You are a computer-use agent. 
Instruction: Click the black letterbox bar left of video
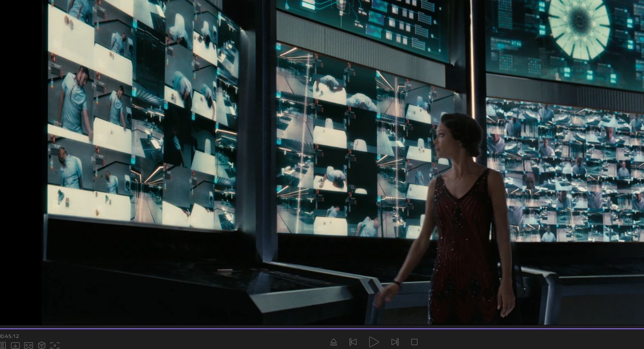click(x=20, y=163)
